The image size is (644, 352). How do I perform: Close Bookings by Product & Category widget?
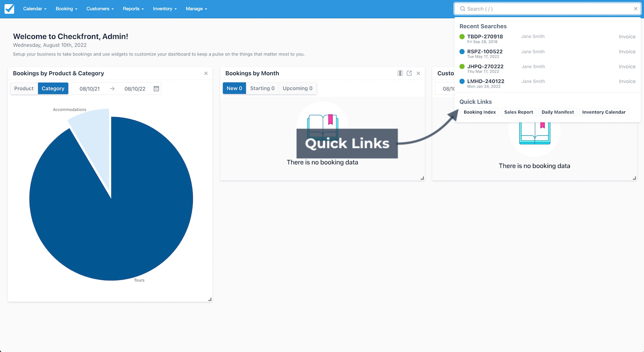pyautogui.click(x=206, y=73)
